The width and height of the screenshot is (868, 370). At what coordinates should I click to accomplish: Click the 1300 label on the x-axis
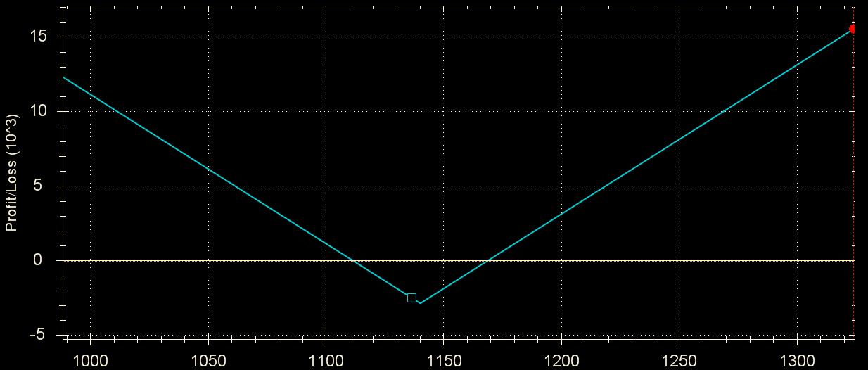(797, 359)
